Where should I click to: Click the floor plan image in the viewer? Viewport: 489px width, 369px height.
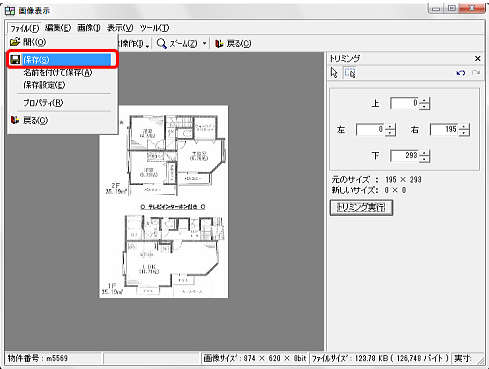pyautogui.click(x=164, y=202)
